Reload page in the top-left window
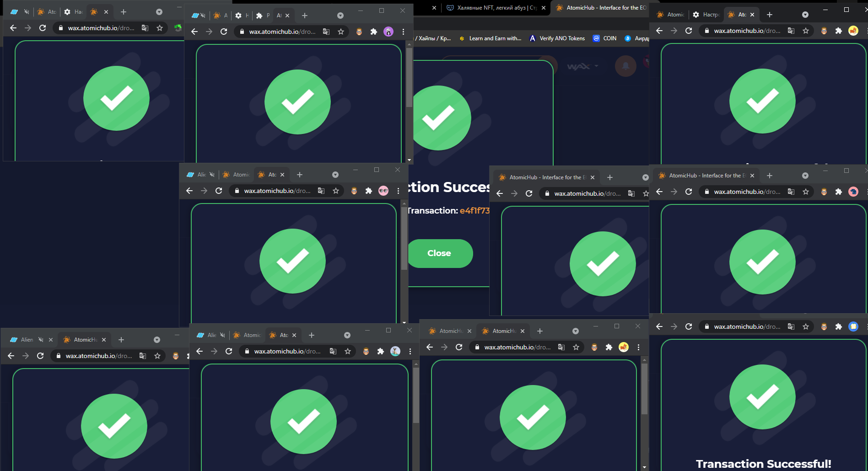868x471 pixels. (43, 28)
